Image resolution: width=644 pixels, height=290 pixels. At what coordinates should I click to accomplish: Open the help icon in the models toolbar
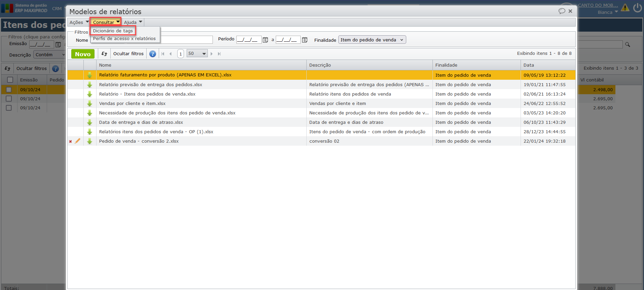coord(153,54)
